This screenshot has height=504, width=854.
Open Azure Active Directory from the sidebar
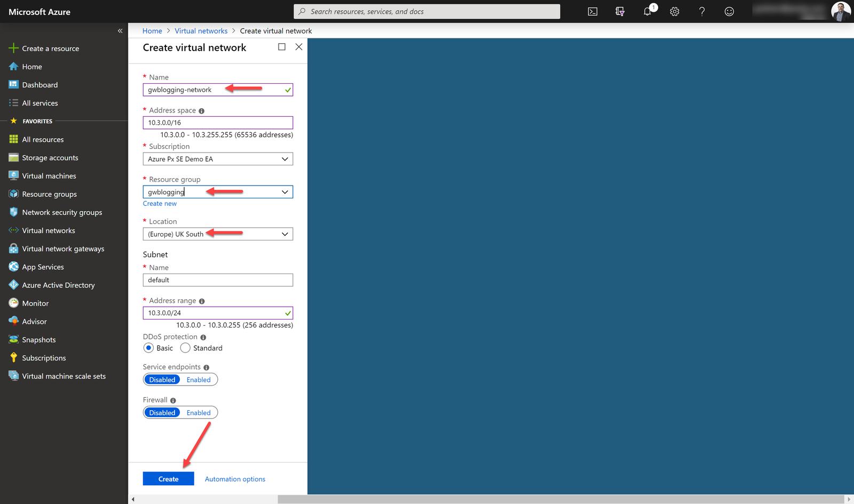pyautogui.click(x=59, y=285)
